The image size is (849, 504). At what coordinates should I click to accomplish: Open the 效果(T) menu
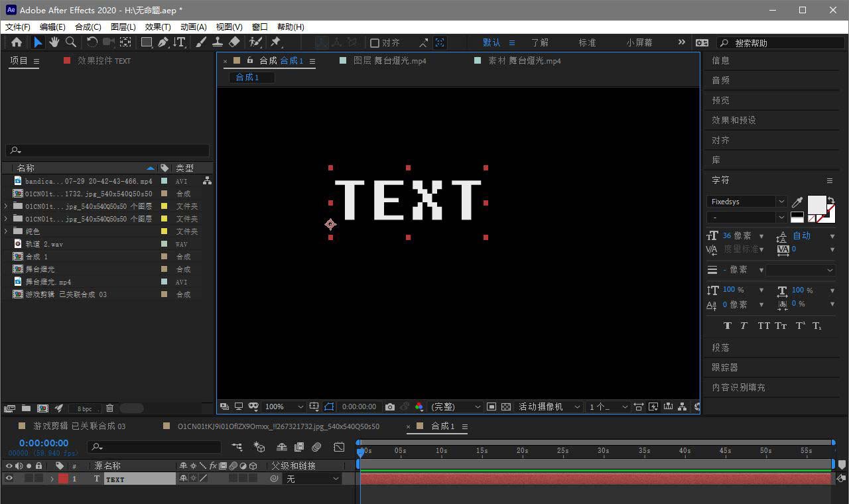pyautogui.click(x=157, y=27)
